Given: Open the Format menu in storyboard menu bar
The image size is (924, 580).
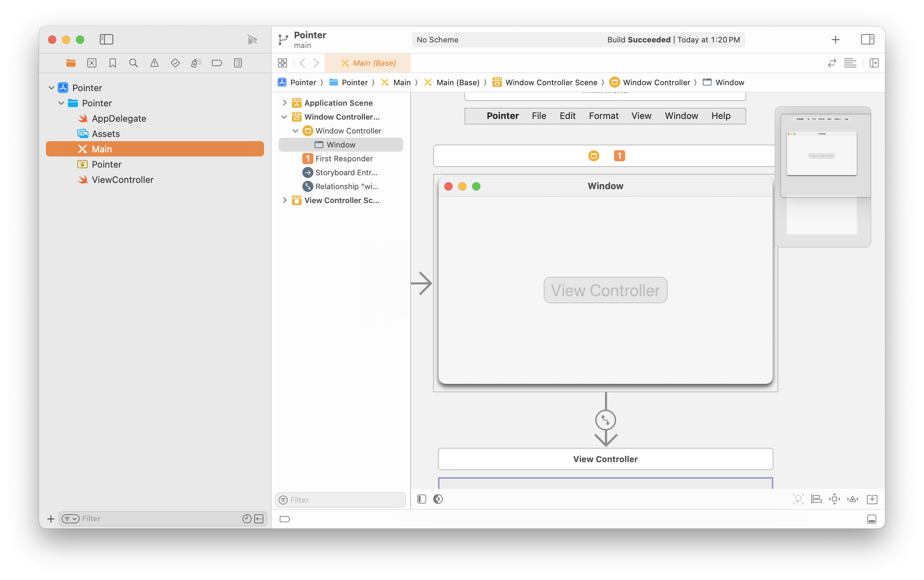Looking at the screenshot, I should tap(603, 116).
